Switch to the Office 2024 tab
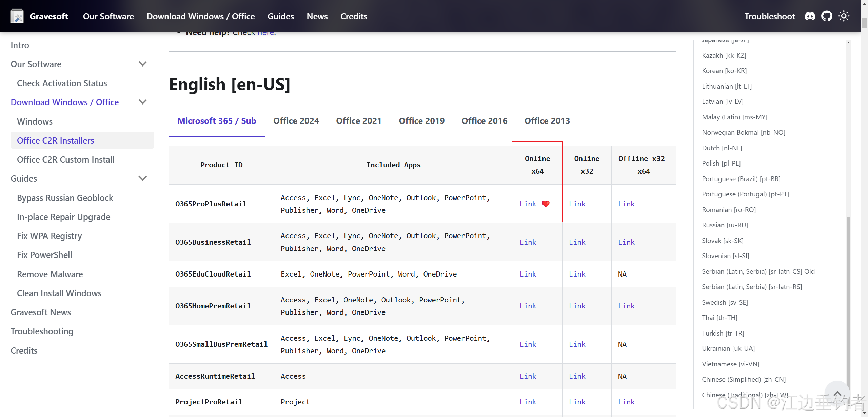Screen dimensions: 868x417 click(296, 121)
